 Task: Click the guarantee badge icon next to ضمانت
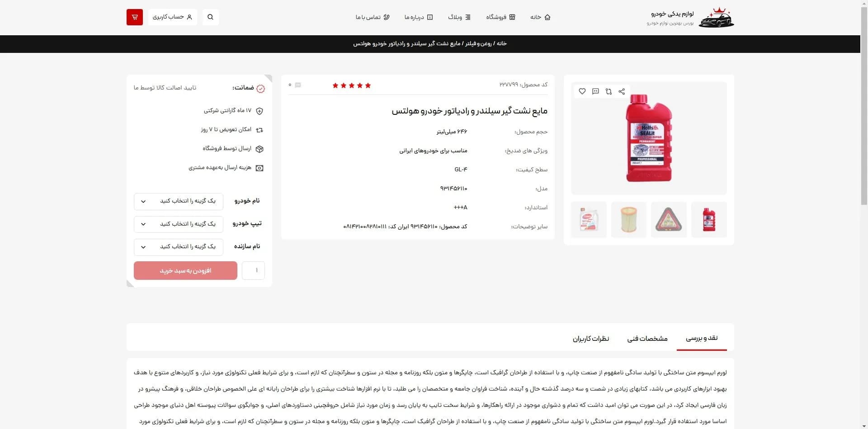[260, 89]
